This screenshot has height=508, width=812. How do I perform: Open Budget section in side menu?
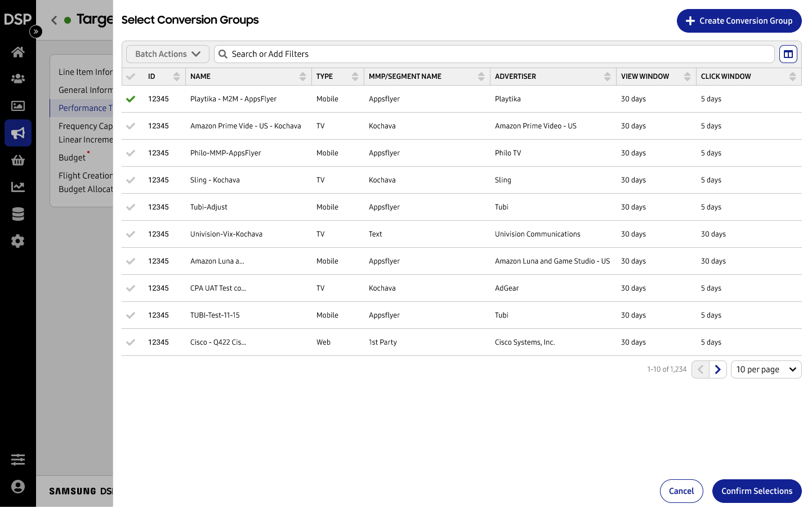pyautogui.click(x=72, y=158)
